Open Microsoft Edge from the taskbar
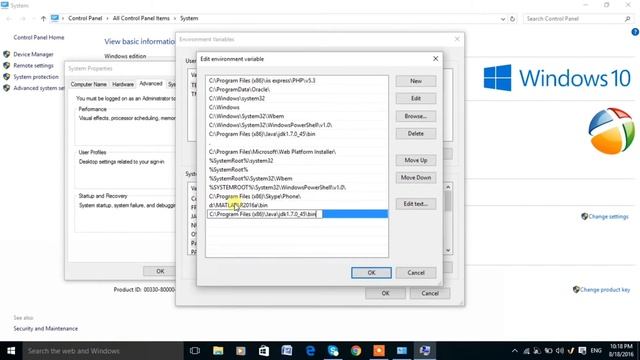Viewport: 640px width, 360px height. (311, 351)
